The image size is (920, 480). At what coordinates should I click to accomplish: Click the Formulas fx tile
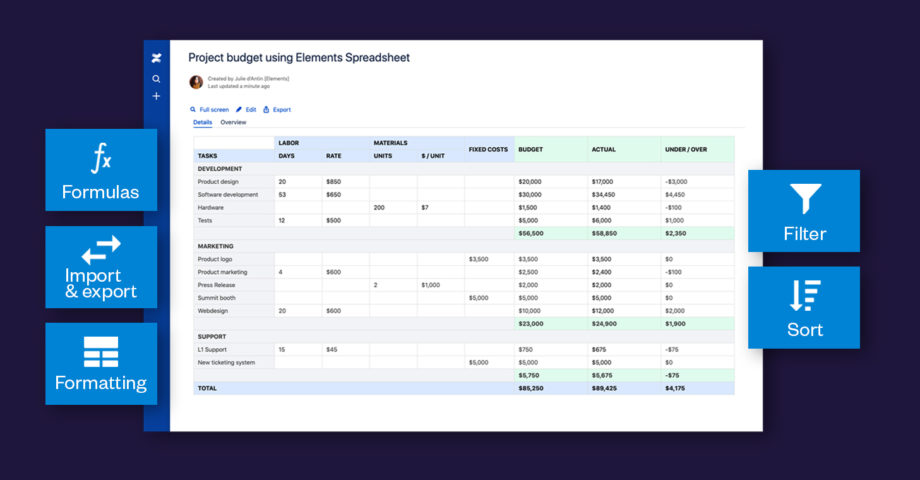pyautogui.click(x=101, y=169)
